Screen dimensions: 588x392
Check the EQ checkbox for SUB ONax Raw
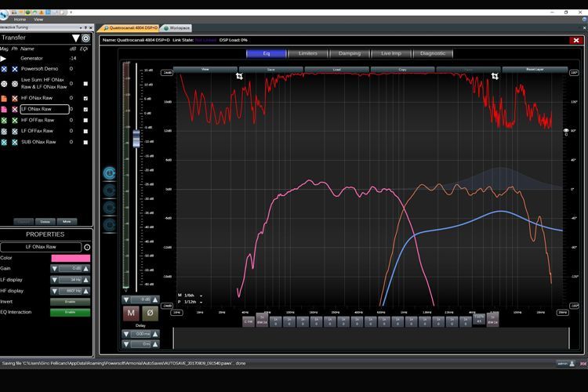(x=85, y=142)
